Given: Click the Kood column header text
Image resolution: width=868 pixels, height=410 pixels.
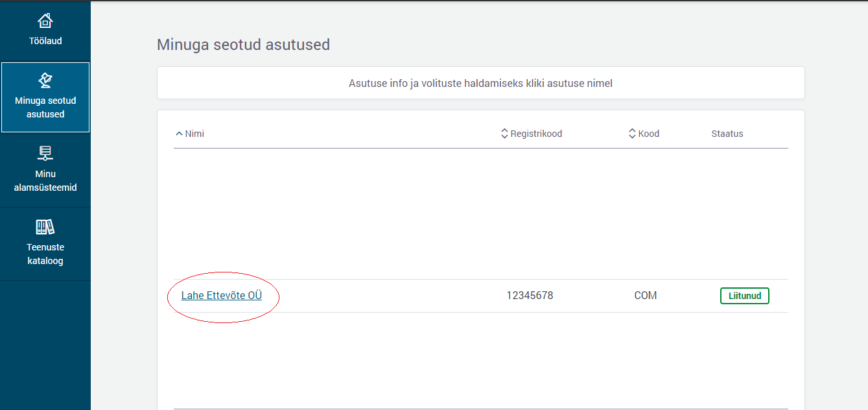Looking at the screenshot, I should coord(648,134).
